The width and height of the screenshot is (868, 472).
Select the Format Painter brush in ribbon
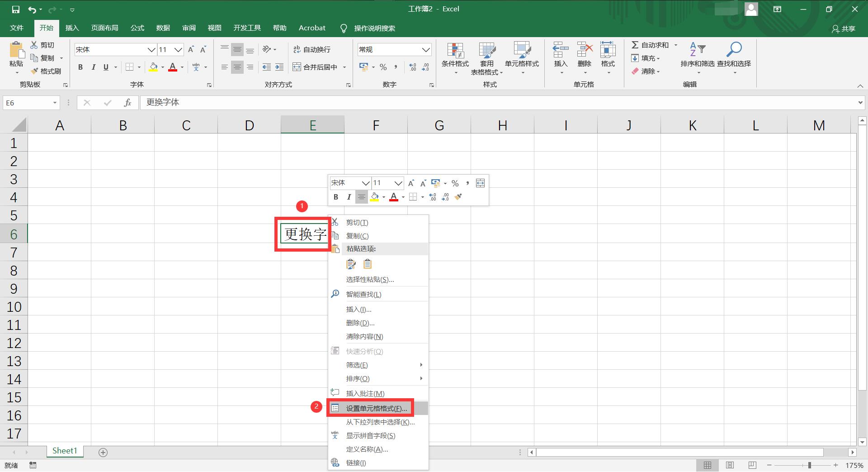pos(34,71)
